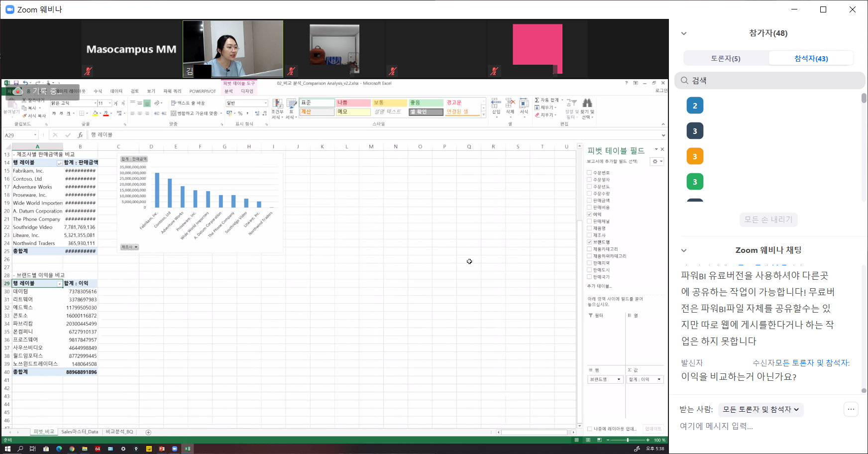Open the 제조사 chart filter dropdown
Screen dimensions: 868x454
click(x=129, y=247)
